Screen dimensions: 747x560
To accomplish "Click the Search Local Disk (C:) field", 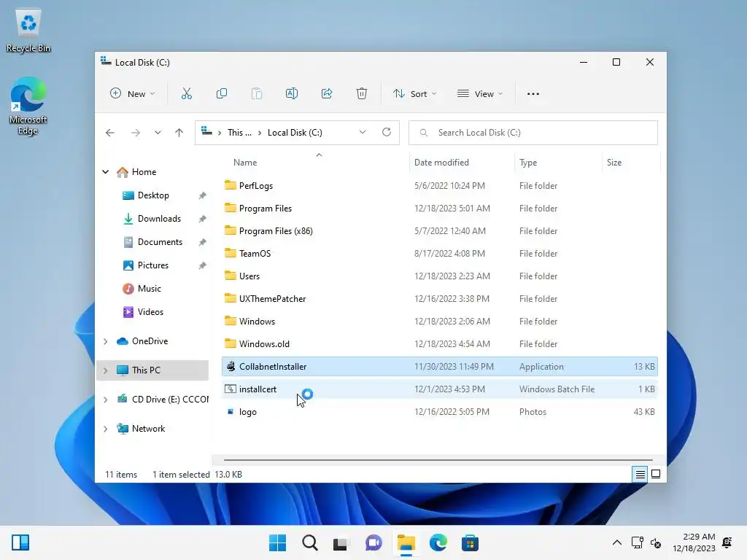I will point(533,133).
